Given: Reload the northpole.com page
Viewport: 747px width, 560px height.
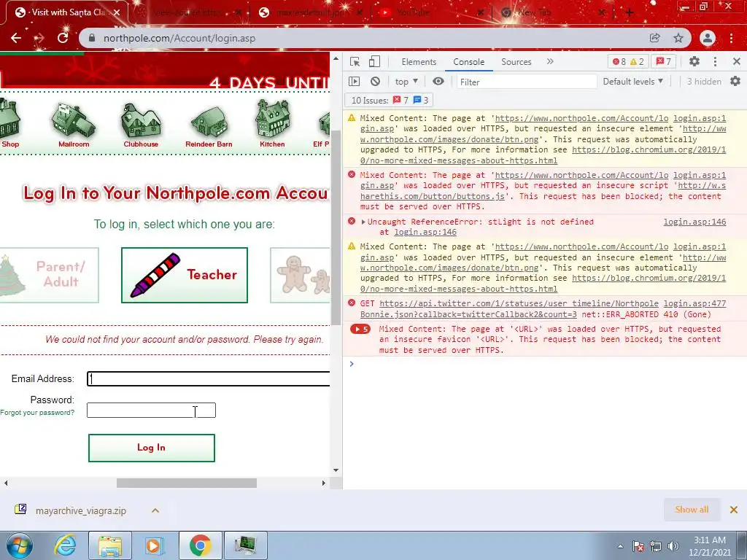Looking at the screenshot, I should click(x=63, y=38).
